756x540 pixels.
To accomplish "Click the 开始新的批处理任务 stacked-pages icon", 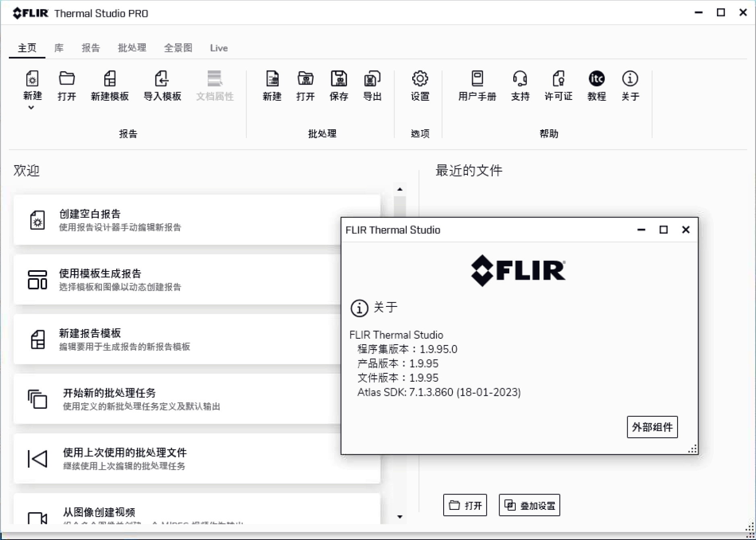I will pyautogui.click(x=37, y=399).
